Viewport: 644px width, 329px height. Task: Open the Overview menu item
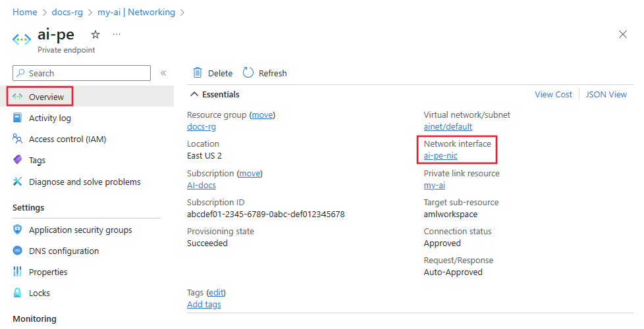(46, 97)
